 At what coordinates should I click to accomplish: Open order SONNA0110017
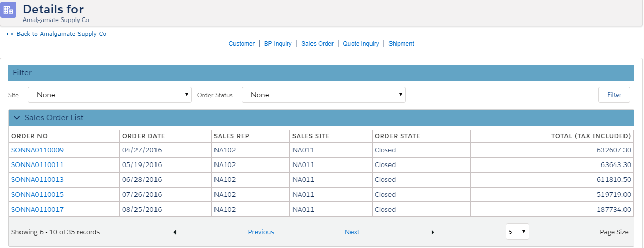pyautogui.click(x=37, y=210)
